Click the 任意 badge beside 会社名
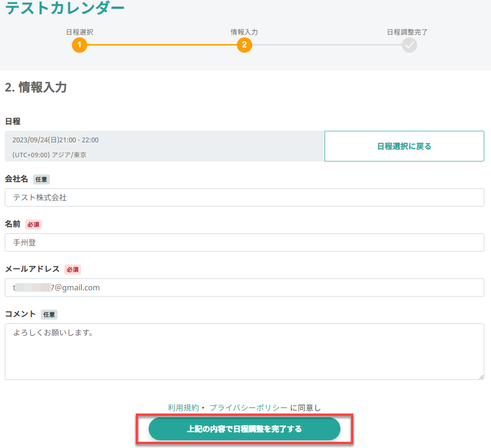This screenshot has width=491, height=448. 41,179
